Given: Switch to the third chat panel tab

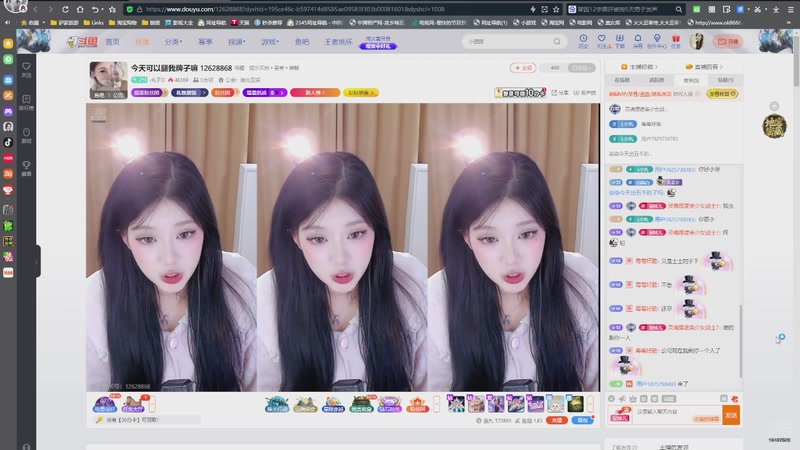Looking at the screenshot, I should (x=691, y=80).
